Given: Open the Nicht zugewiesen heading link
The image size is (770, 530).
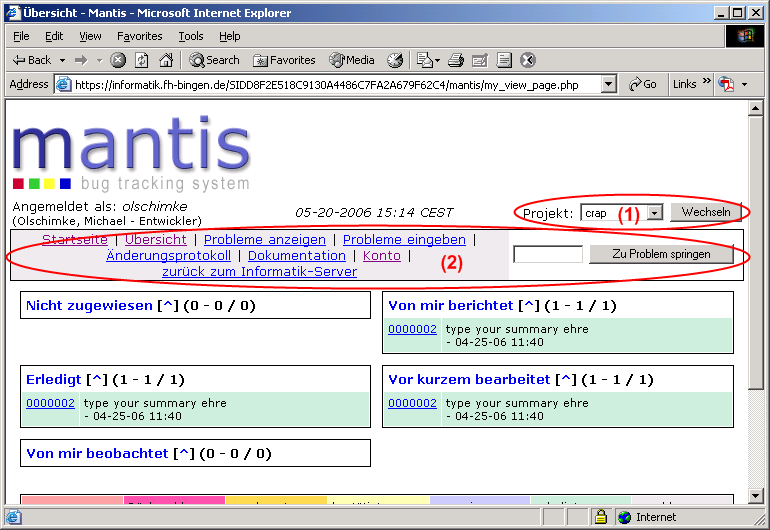Looking at the screenshot, I should pos(89,306).
